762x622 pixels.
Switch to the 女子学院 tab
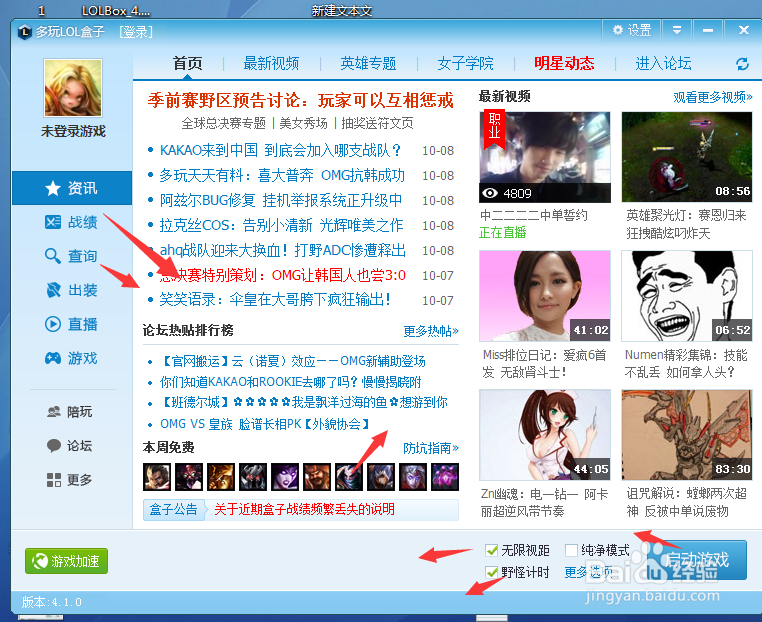click(x=466, y=63)
